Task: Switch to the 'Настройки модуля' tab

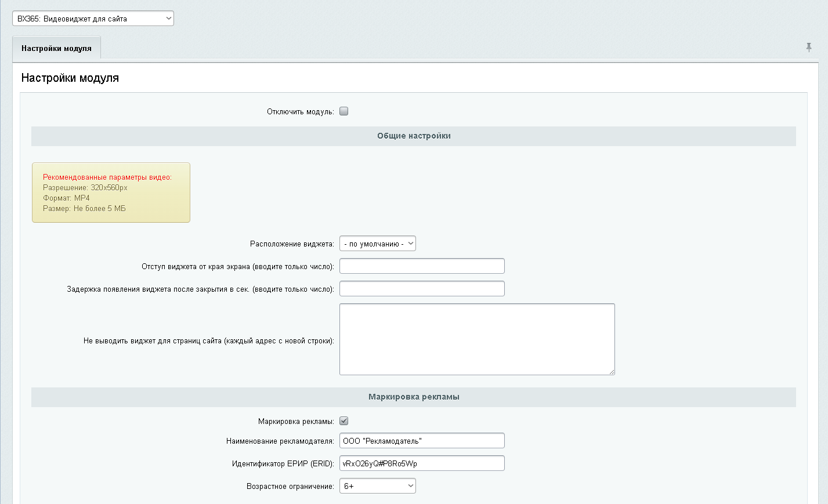Action: [56, 48]
